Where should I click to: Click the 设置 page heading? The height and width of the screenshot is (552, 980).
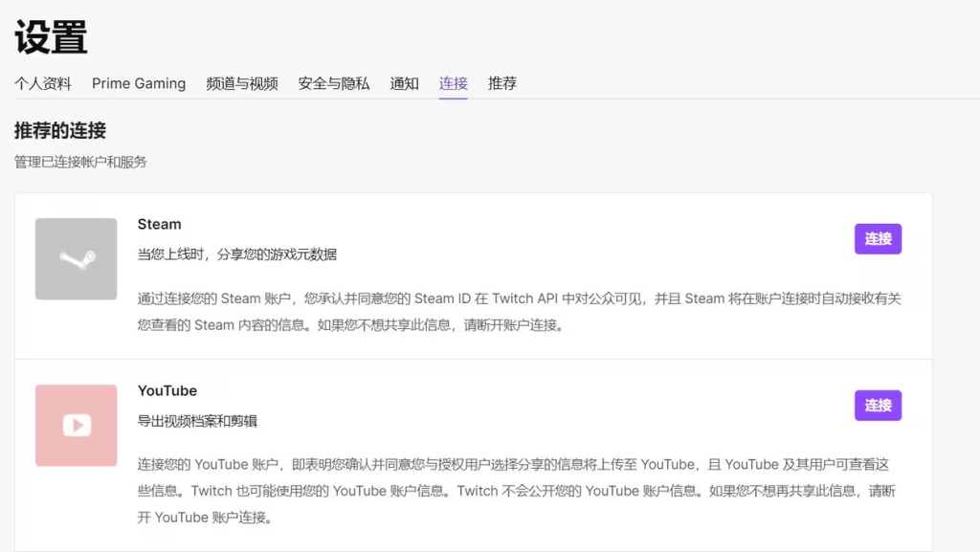[52, 37]
